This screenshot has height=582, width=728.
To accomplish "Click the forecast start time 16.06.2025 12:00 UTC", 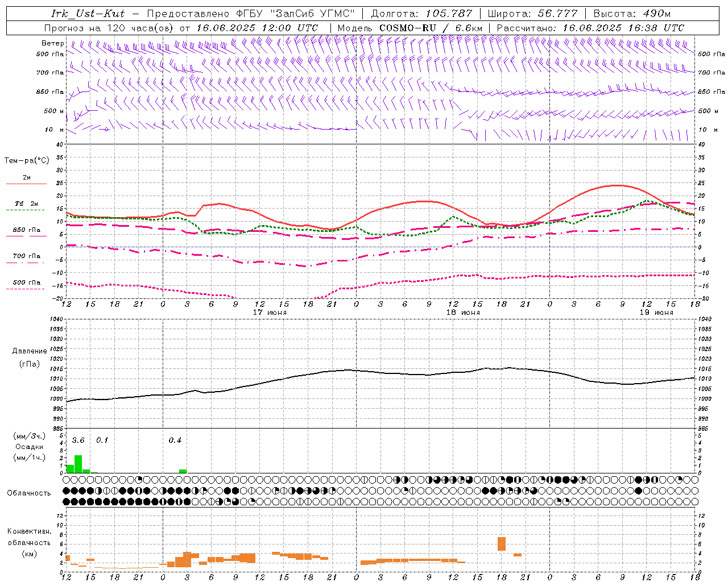I will pyautogui.click(x=257, y=28).
